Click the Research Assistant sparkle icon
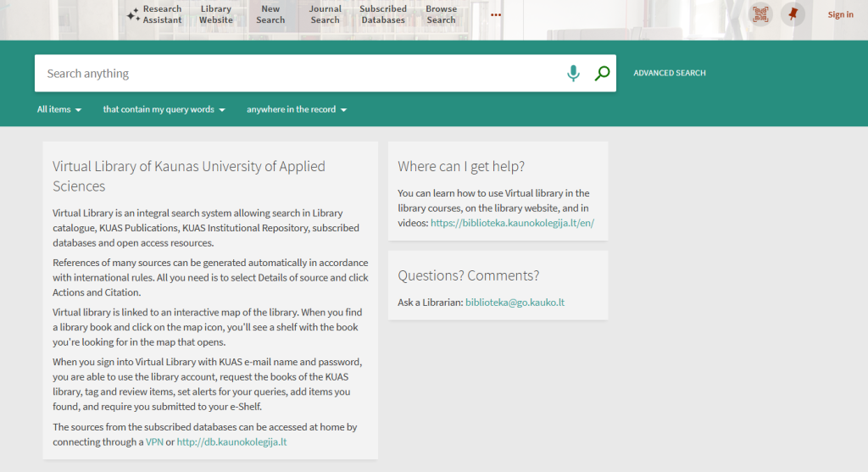This screenshot has height=472, width=868. point(133,14)
